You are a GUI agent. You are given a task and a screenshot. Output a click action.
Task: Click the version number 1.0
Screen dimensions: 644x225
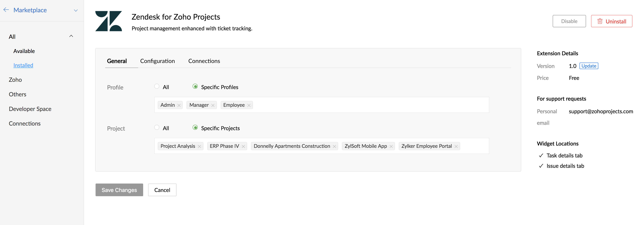572,66
